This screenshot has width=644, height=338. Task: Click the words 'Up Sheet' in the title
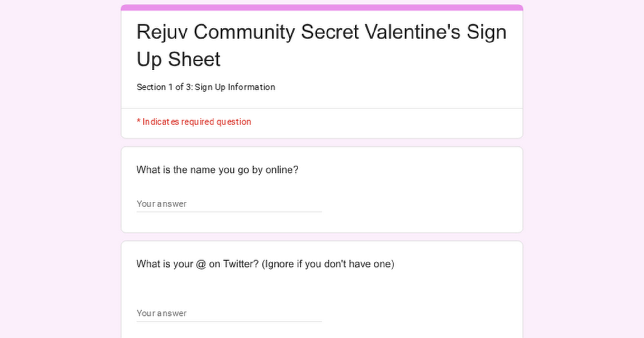[178, 59]
